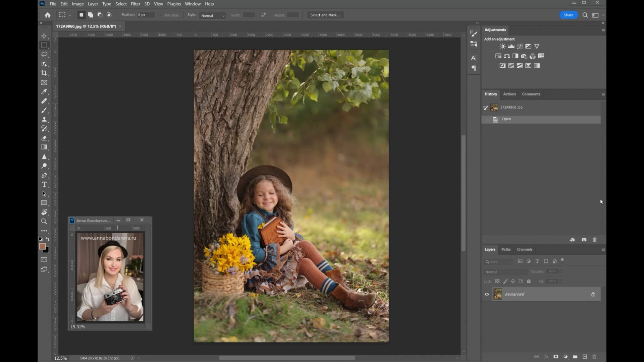Select the Rectangle shape tool
The height and width of the screenshot is (362, 644).
tap(44, 203)
